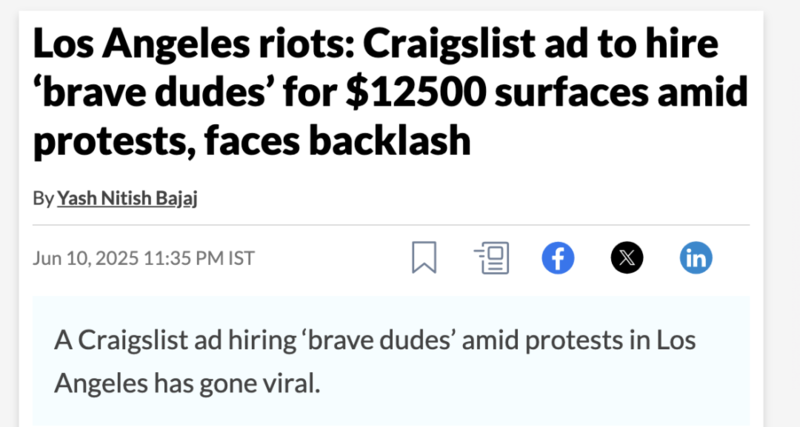This screenshot has height=427, width=800.
Task: Click the word 'Craigslist' in the headline
Action: click(x=449, y=45)
